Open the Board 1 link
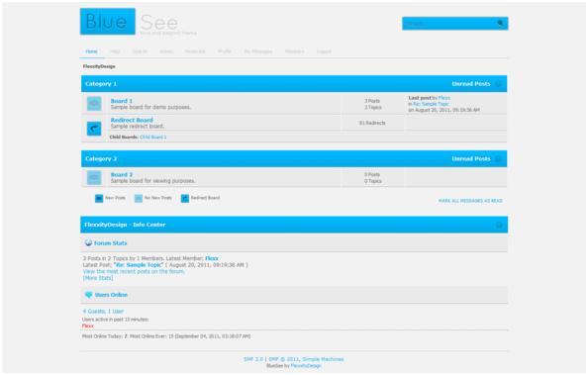This screenshot has height=375, width=588. coord(122,101)
